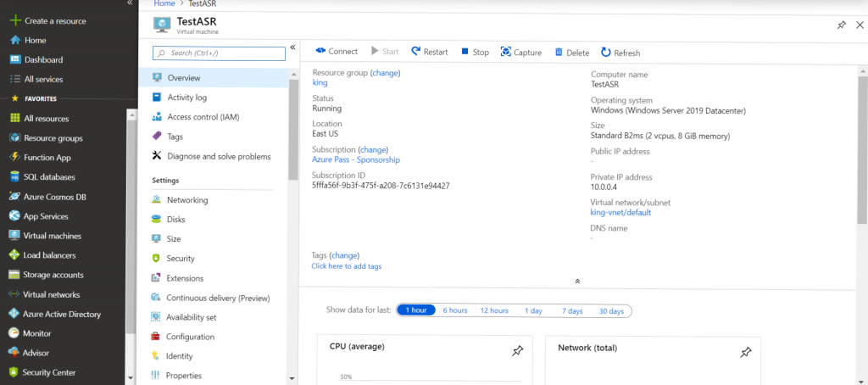Collapse the essentials section up chevron

point(577,282)
